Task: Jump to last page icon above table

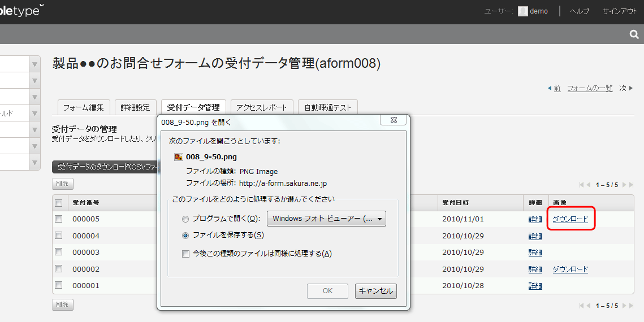Action: (x=631, y=185)
